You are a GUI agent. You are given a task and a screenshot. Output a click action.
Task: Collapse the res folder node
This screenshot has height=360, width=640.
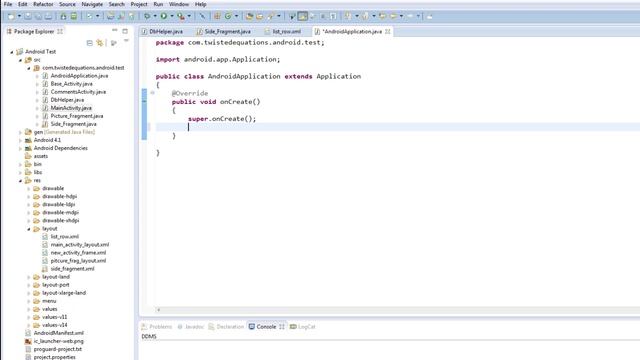20,180
